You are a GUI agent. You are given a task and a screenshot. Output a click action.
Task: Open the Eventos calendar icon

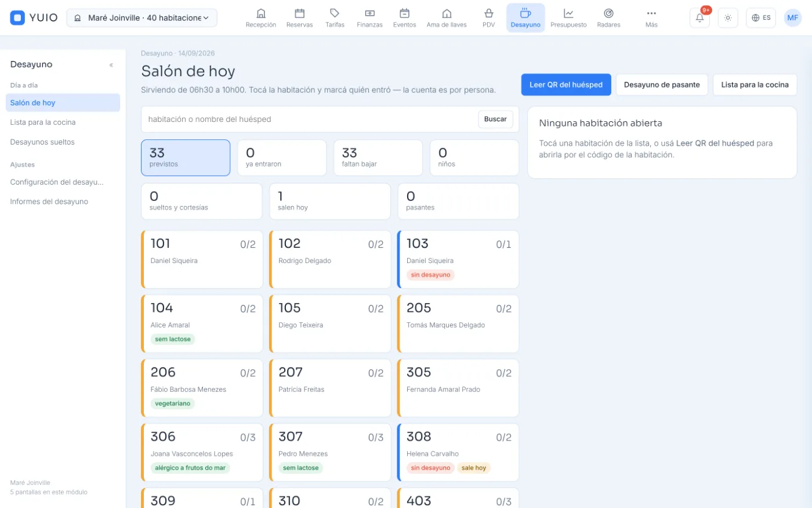coord(404,18)
